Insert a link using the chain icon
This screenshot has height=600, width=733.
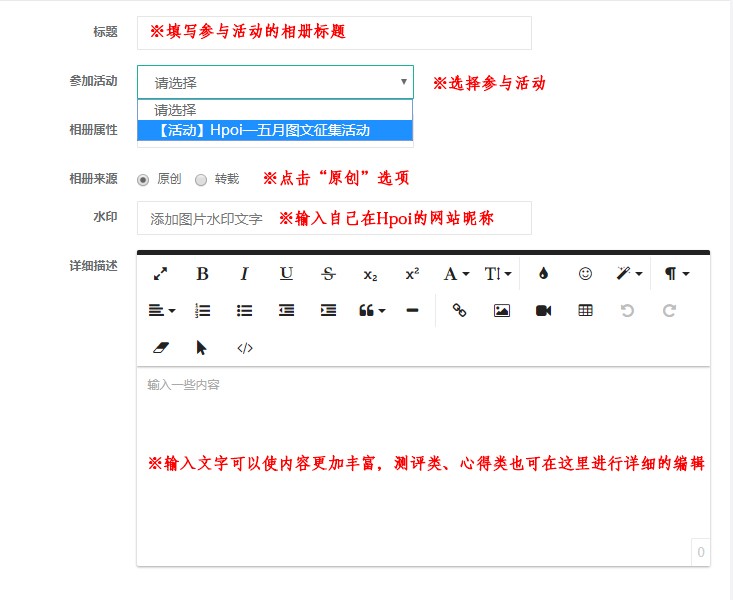[x=460, y=311]
